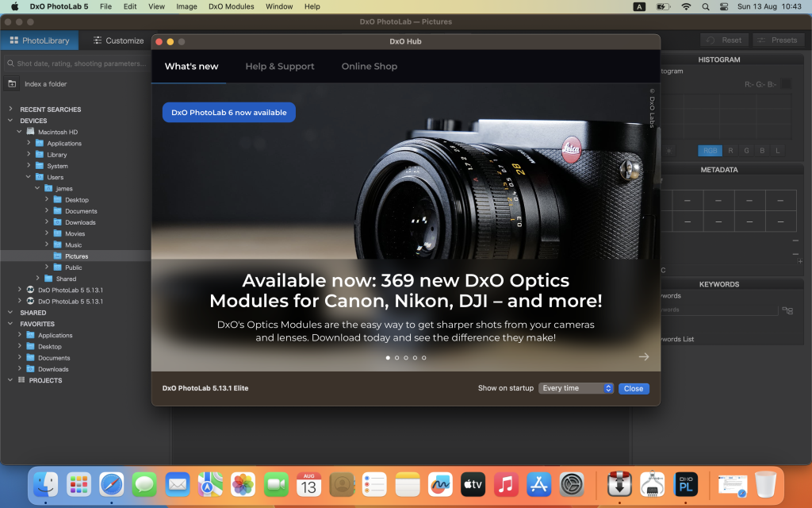Image resolution: width=812 pixels, height=508 pixels.
Task: Open the Trash in the Dock
Action: [765, 485]
